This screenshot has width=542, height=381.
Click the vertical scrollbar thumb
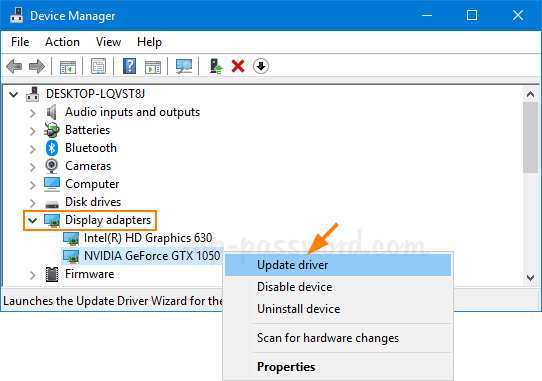[530, 137]
